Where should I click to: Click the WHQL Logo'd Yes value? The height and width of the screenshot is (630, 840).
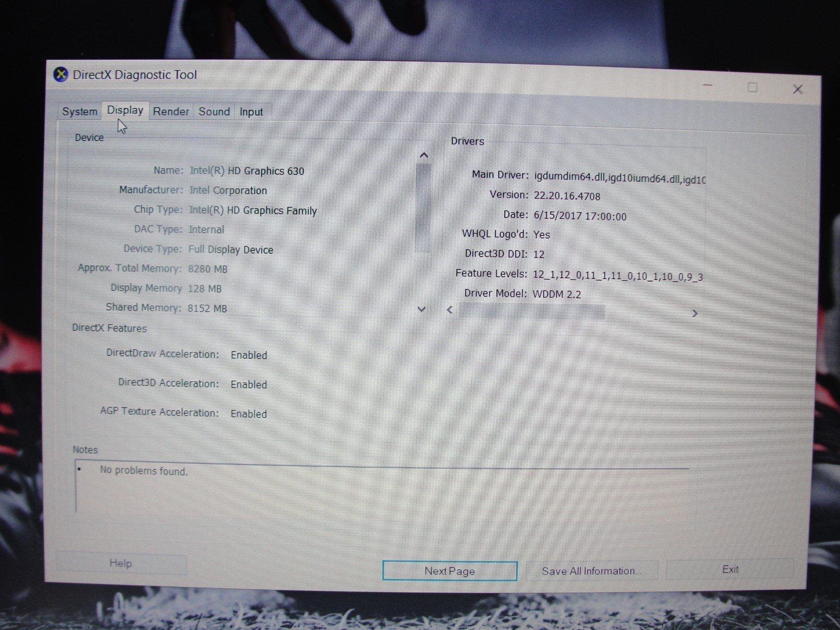[542, 235]
